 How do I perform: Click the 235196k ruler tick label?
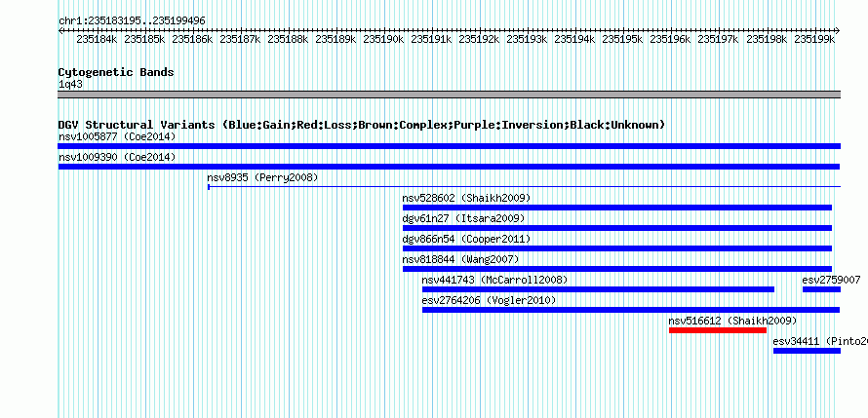[x=670, y=39]
